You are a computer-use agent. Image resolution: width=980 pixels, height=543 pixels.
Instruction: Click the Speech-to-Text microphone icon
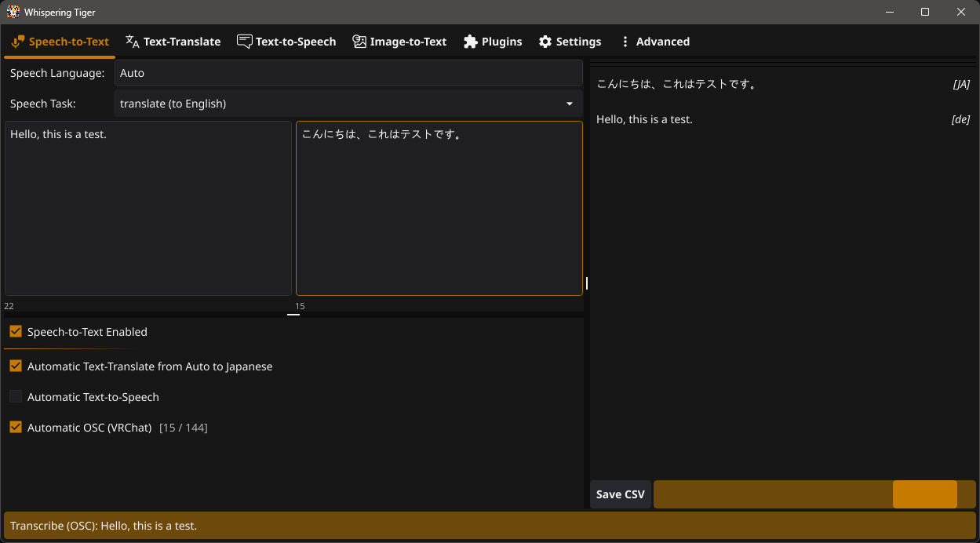pyautogui.click(x=18, y=41)
